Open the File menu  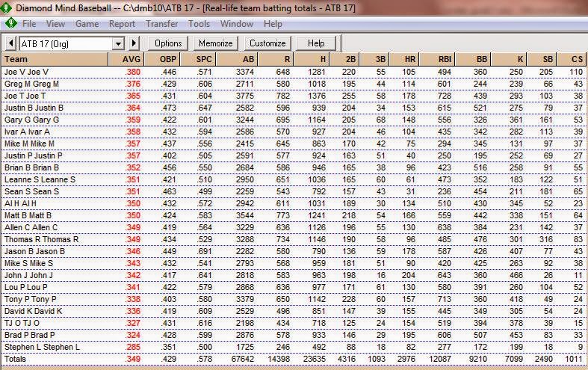coord(29,24)
